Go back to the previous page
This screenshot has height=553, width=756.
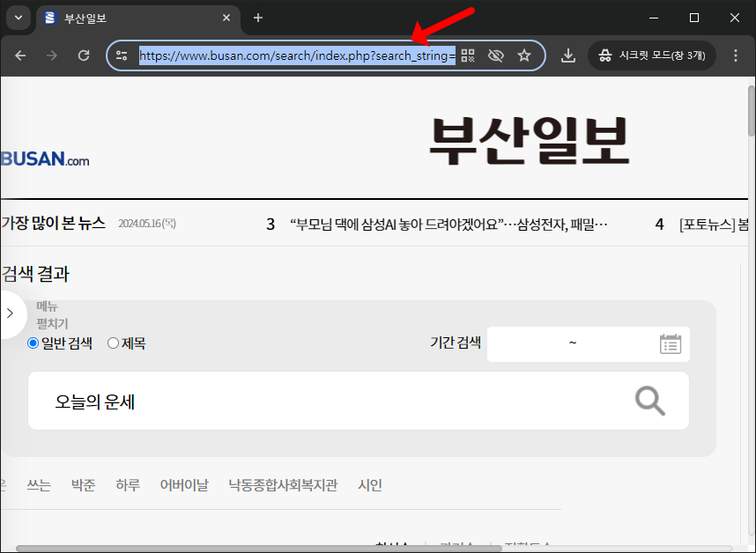coord(20,55)
